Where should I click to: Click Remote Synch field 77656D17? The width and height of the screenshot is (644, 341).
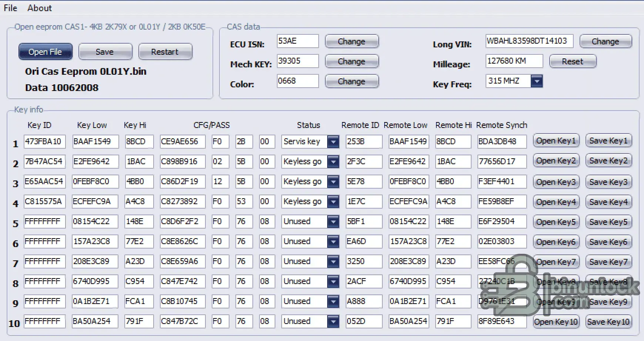(x=502, y=162)
